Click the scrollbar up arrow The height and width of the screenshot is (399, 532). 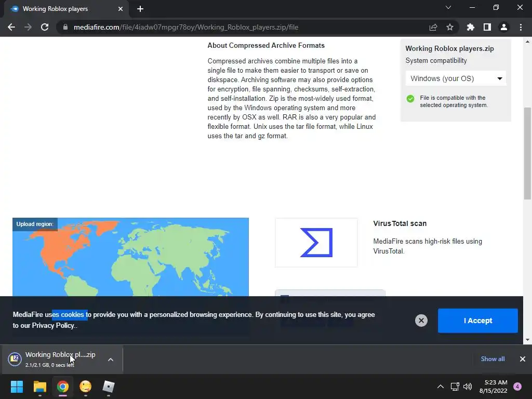527,42
